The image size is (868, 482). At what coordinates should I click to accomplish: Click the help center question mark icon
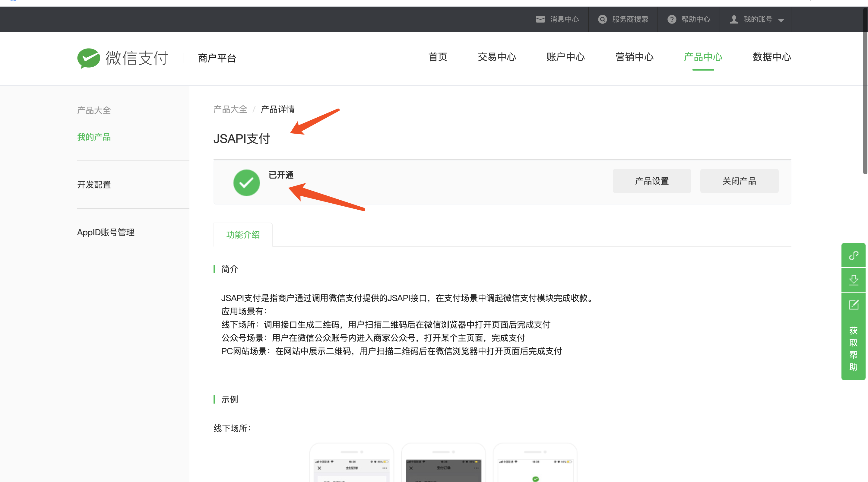point(672,19)
